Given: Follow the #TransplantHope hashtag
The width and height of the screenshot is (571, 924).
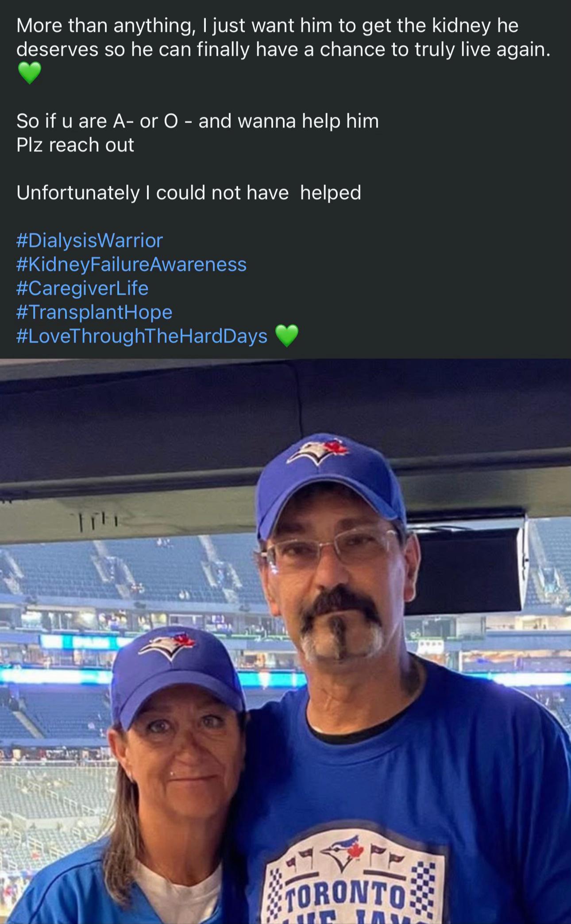Looking at the screenshot, I should [94, 312].
